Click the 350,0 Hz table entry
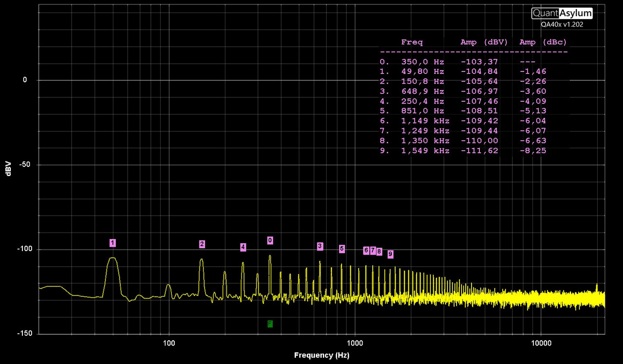 [x=422, y=62]
